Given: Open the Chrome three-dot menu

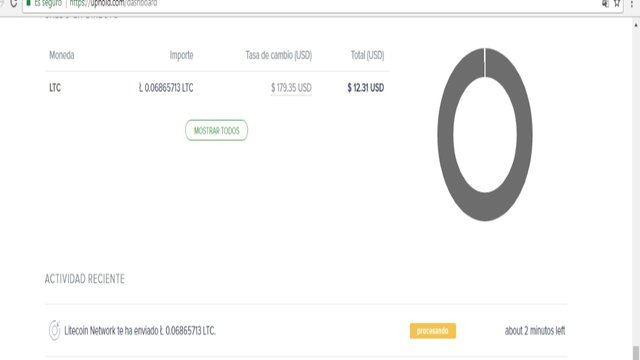Looking at the screenshot, I should 631,3.
